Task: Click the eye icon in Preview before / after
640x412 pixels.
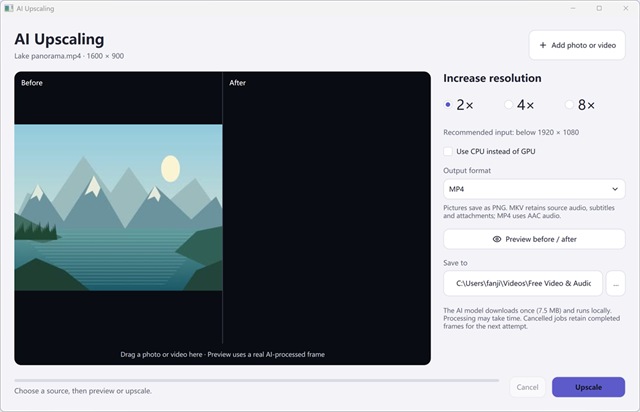Action: (497, 239)
